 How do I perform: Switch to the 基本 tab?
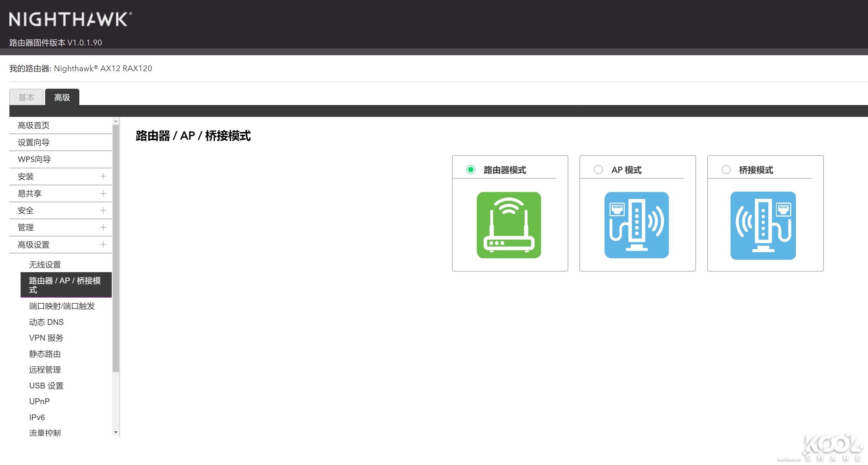pyautogui.click(x=26, y=97)
